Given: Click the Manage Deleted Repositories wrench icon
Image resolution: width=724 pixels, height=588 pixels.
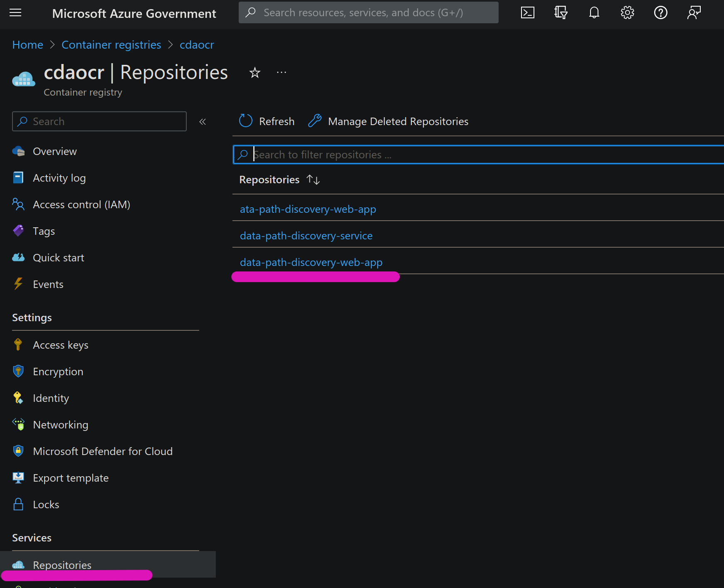Looking at the screenshot, I should coord(315,121).
